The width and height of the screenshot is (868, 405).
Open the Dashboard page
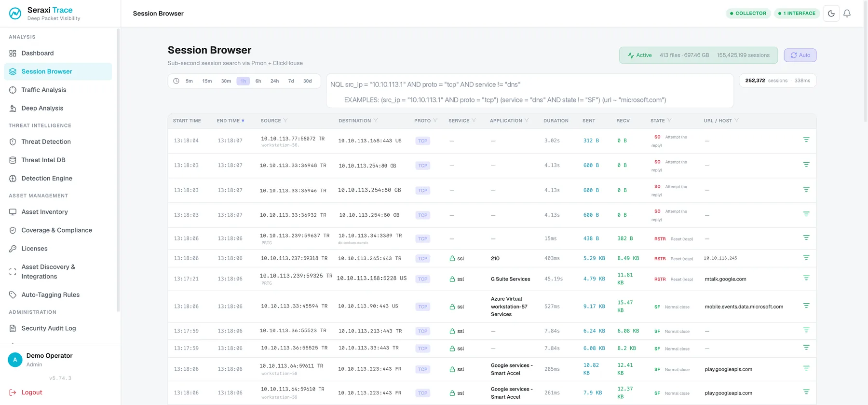pos(58,53)
